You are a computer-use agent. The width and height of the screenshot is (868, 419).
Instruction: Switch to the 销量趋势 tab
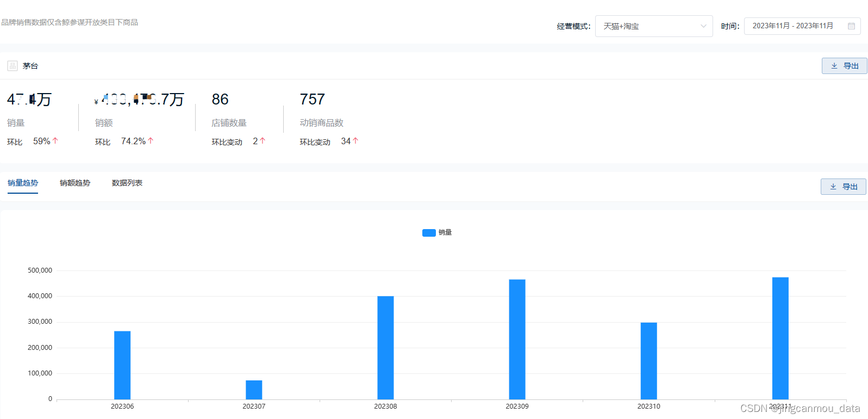pyautogui.click(x=23, y=183)
